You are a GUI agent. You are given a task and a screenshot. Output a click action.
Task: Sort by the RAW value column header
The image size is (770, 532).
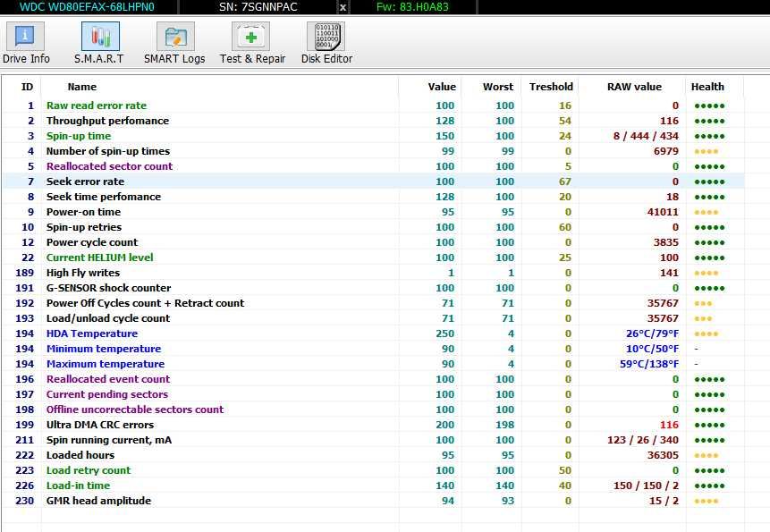(634, 87)
